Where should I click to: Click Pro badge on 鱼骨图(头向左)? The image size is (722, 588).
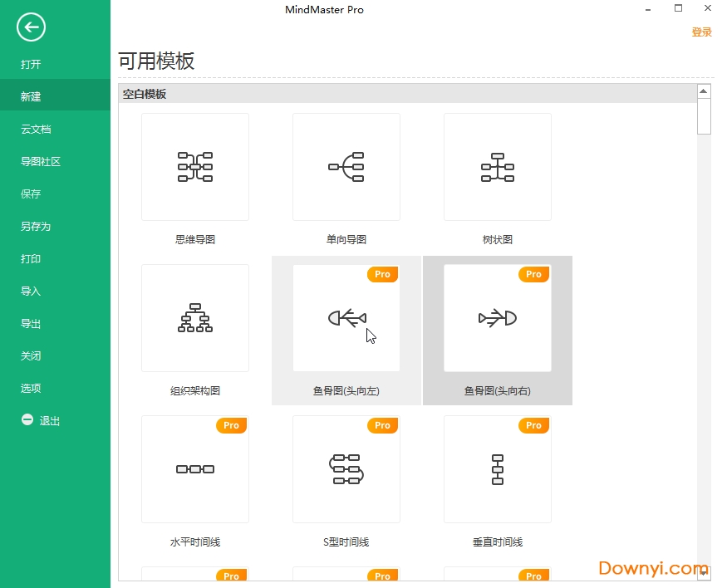pos(383,274)
